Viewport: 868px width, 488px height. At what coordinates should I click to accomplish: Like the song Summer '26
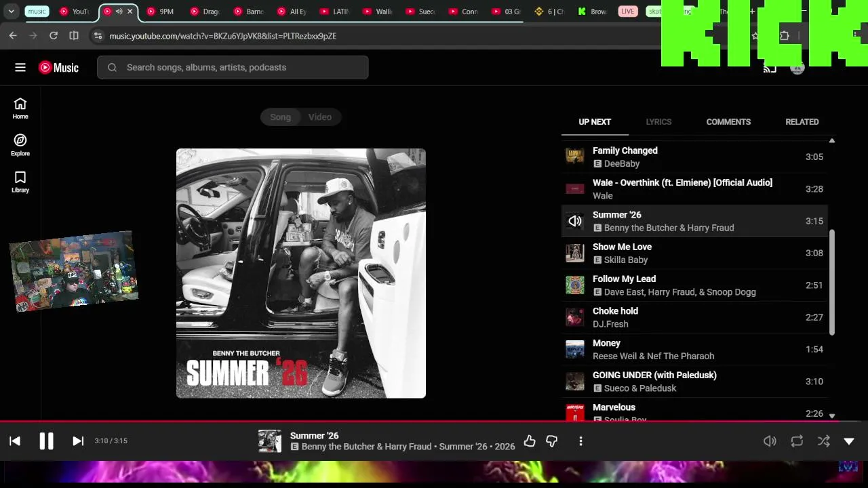[530, 441]
